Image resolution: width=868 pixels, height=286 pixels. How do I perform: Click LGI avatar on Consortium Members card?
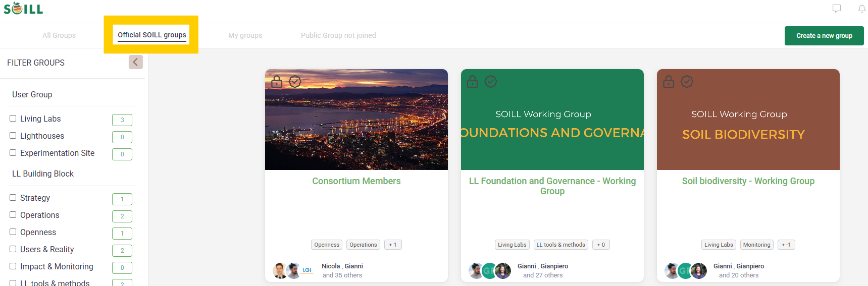coord(307,271)
